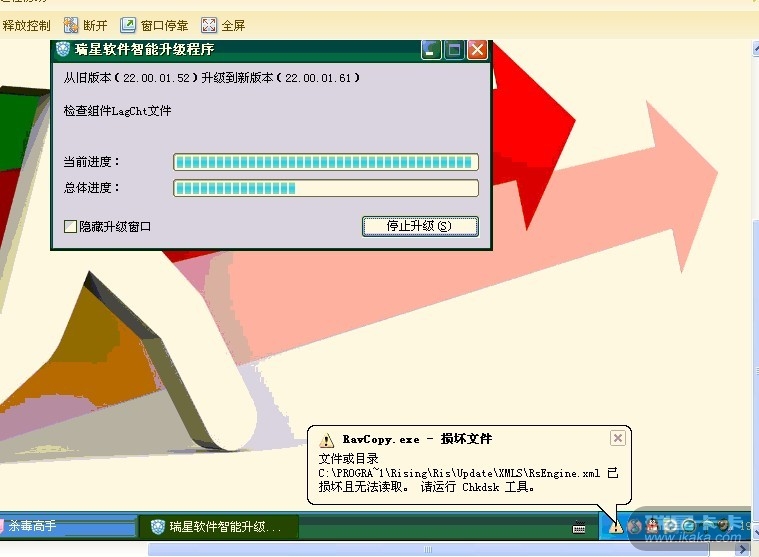
Task: Click the 全屏 fullscreen icon
Action: pyautogui.click(x=209, y=25)
